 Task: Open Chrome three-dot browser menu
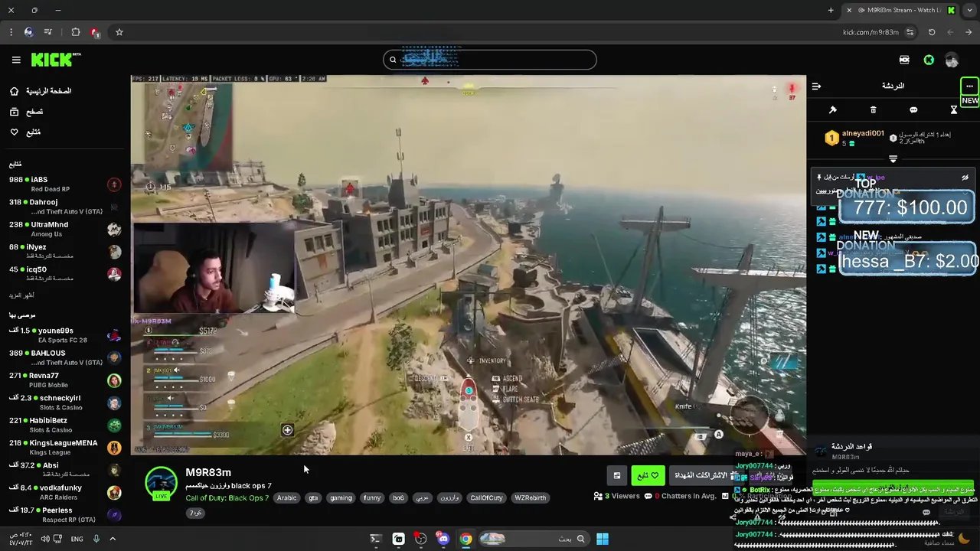11,32
